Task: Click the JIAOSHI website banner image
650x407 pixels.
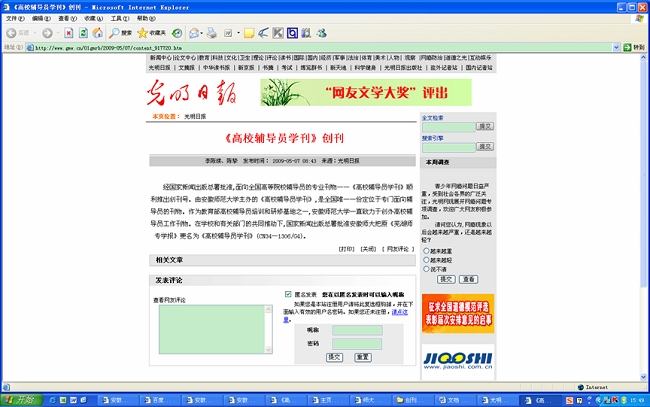Action: 458,361
